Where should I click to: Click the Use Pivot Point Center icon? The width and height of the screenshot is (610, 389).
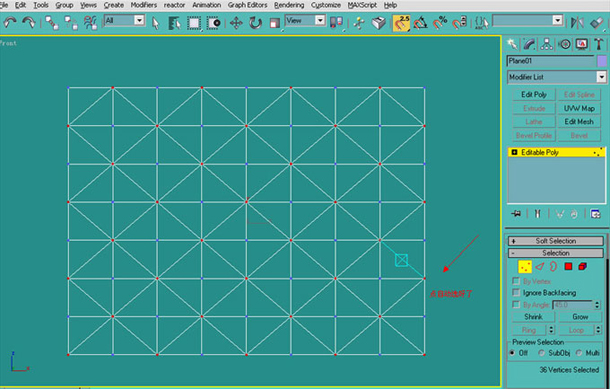tap(336, 22)
